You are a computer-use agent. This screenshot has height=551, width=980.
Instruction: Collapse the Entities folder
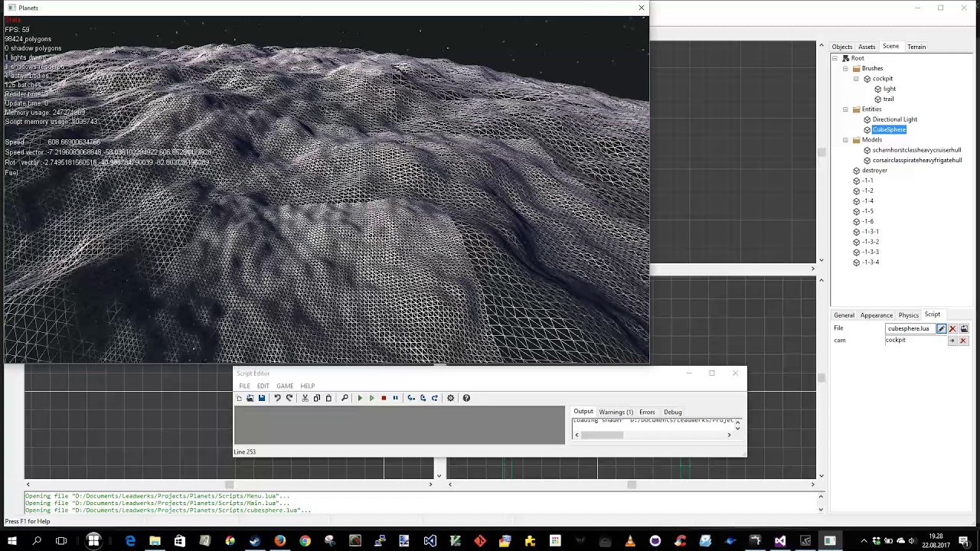[845, 109]
